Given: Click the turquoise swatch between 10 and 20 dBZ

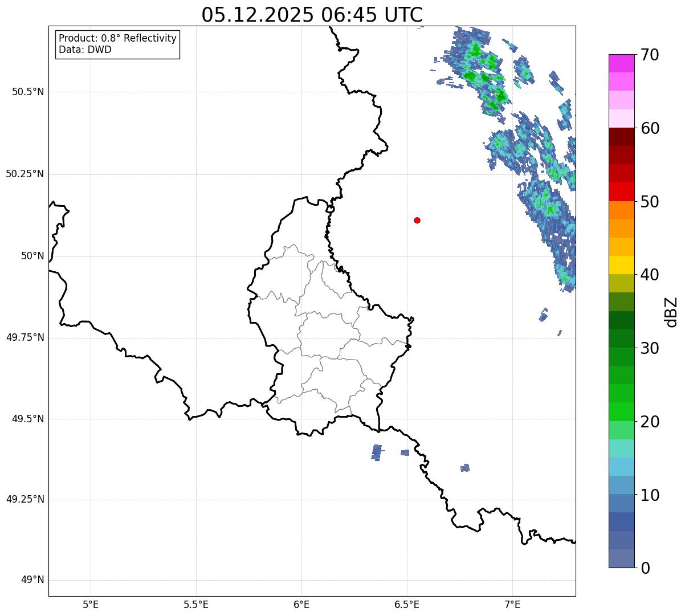Looking at the screenshot, I should pos(622,448).
